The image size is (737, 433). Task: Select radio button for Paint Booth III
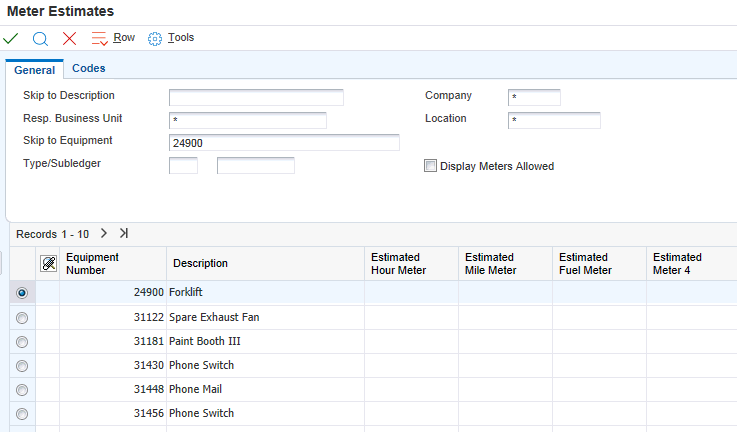(22, 341)
